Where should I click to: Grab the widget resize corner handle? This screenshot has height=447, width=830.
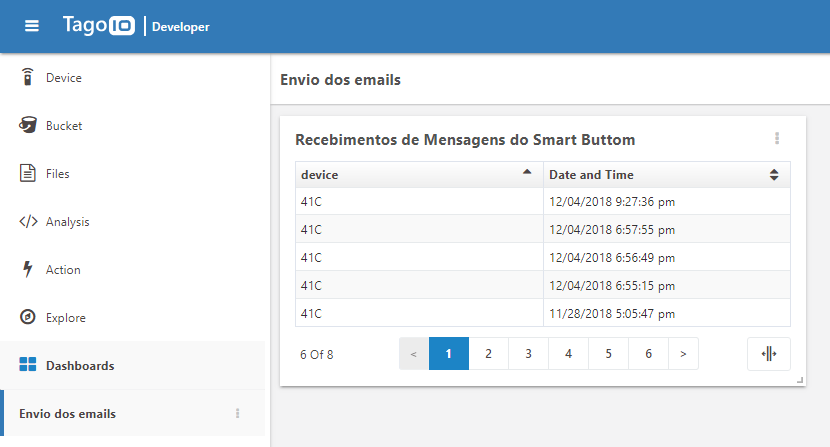pyautogui.click(x=800, y=380)
